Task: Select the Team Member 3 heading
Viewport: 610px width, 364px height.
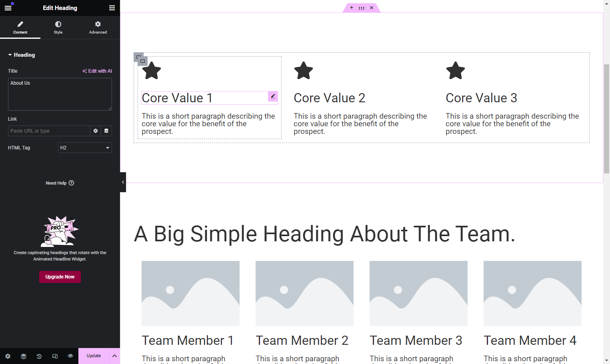Action: pyautogui.click(x=416, y=340)
